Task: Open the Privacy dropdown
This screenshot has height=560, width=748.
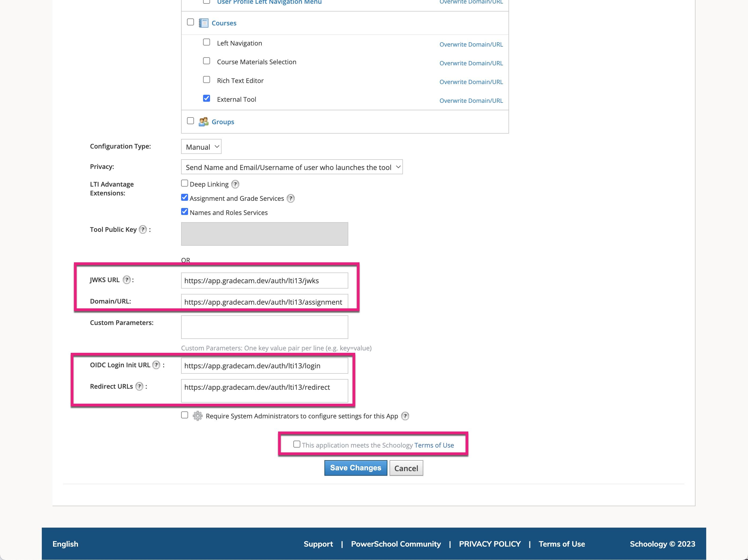Action: click(x=292, y=167)
